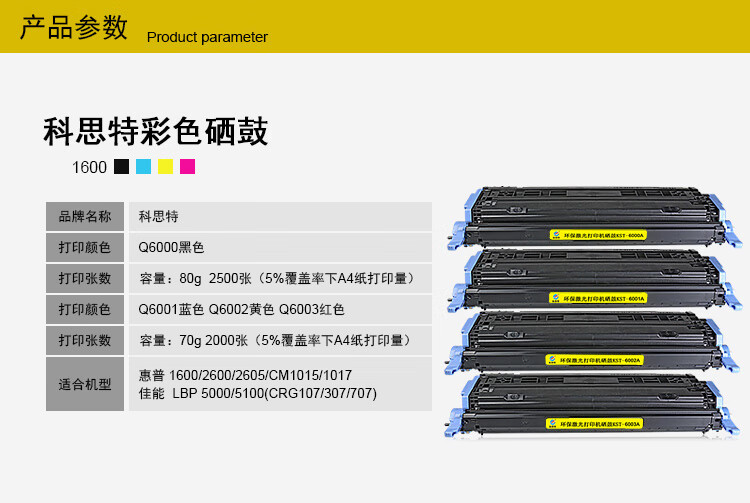Click the Q6001蓝色 Q6002黄色 Q6003红色 cell
Image resolution: width=750 pixels, height=503 pixels.
pyautogui.click(x=280, y=309)
